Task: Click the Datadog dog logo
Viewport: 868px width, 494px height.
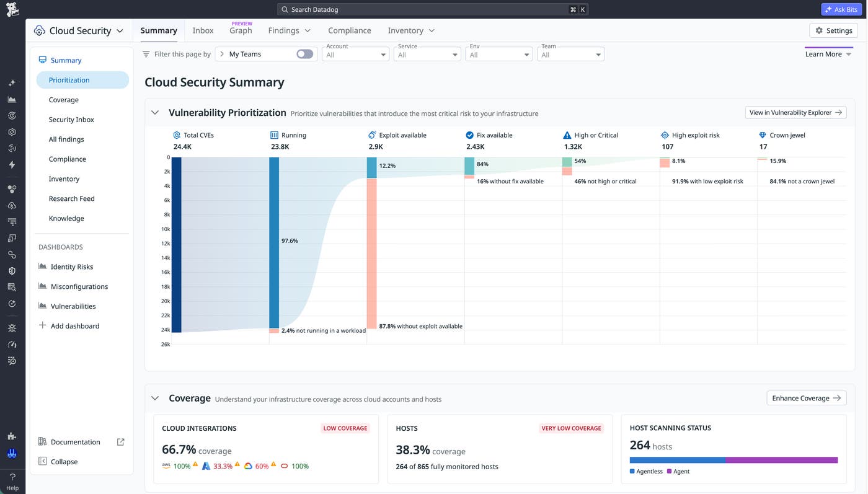Action: click(x=12, y=9)
